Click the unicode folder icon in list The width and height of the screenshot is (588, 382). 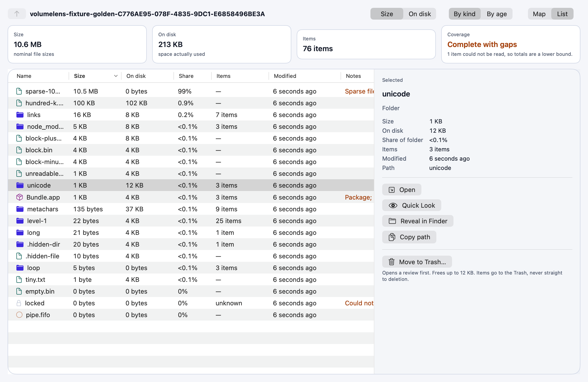20,185
